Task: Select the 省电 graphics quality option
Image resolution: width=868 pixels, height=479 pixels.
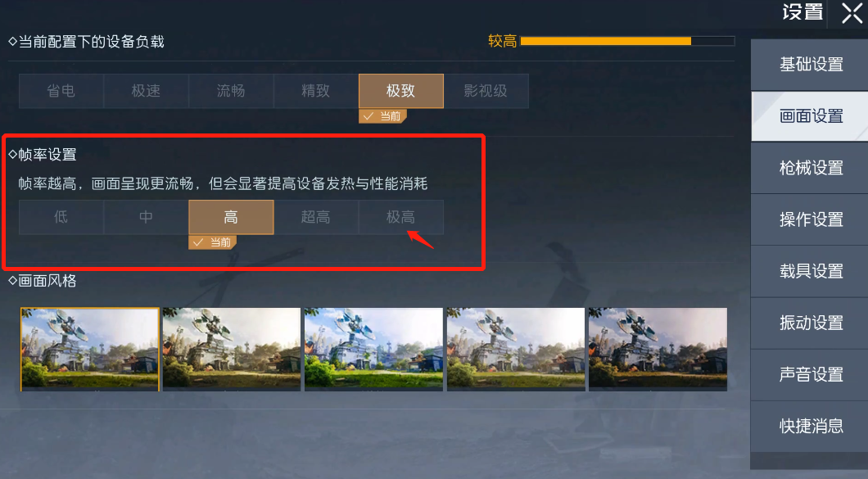Action: (61, 91)
